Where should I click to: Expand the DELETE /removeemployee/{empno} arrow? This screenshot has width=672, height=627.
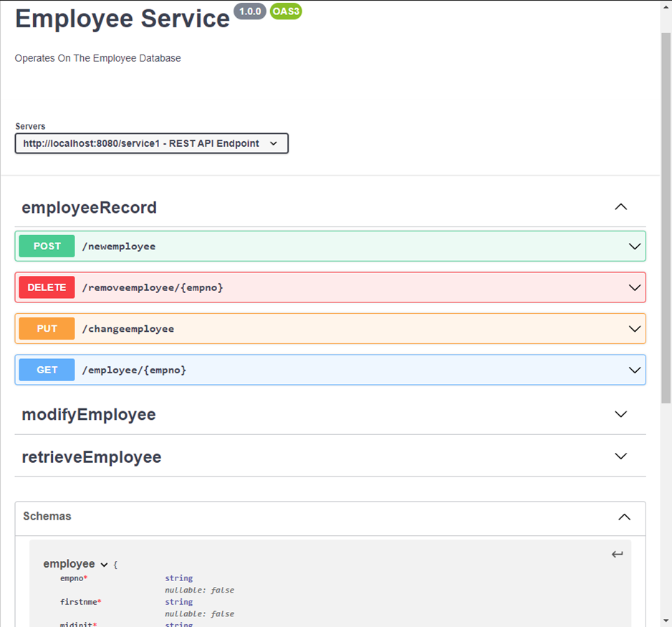click(634, 287)
